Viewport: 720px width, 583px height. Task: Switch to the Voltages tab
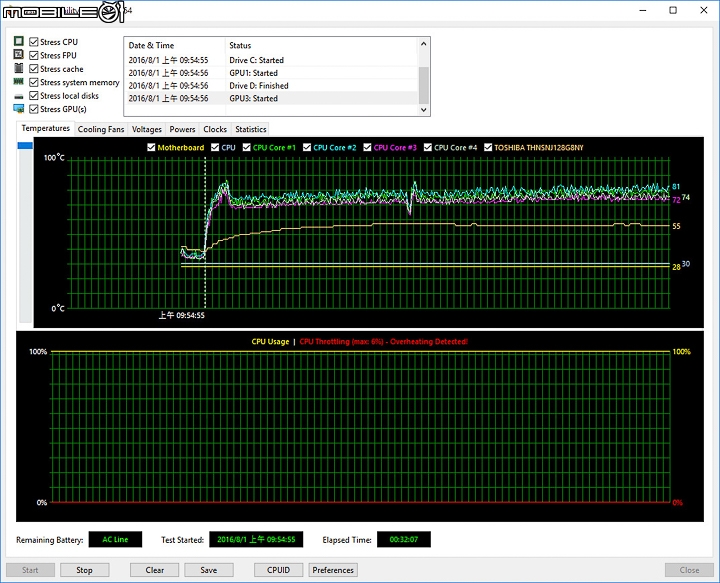tap(147, 129)
